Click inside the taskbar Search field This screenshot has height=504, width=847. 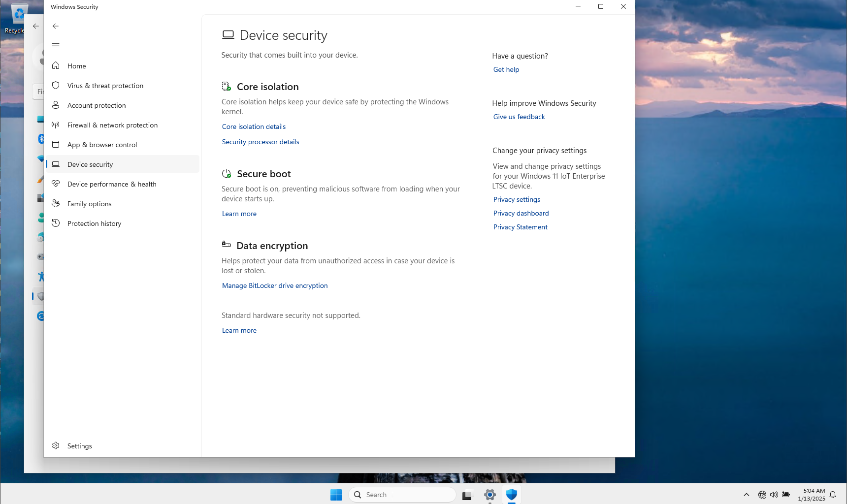[x=401, y=494]
